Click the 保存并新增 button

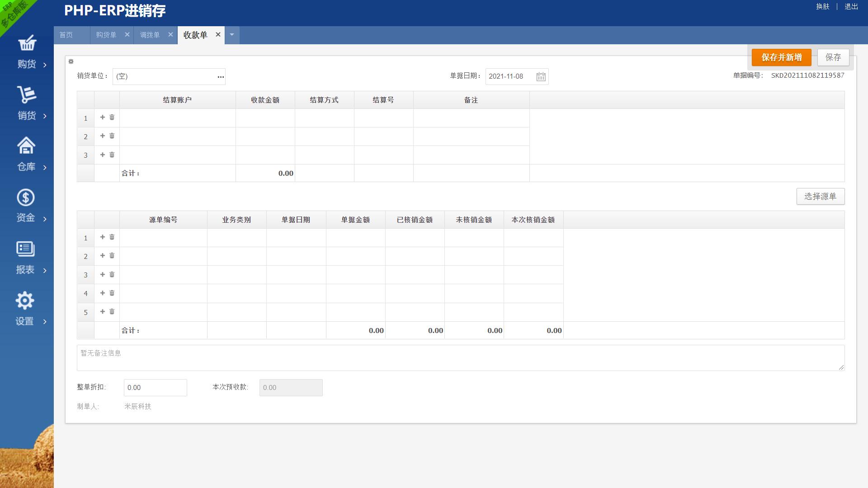[781, 57]
